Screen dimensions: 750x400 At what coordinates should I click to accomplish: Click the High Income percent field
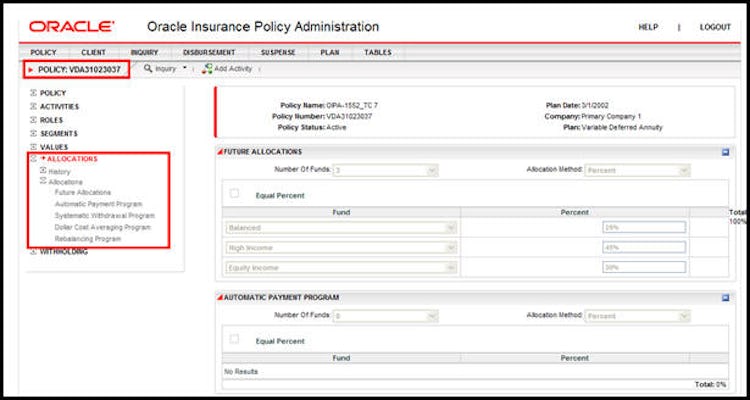pos(644,247)
